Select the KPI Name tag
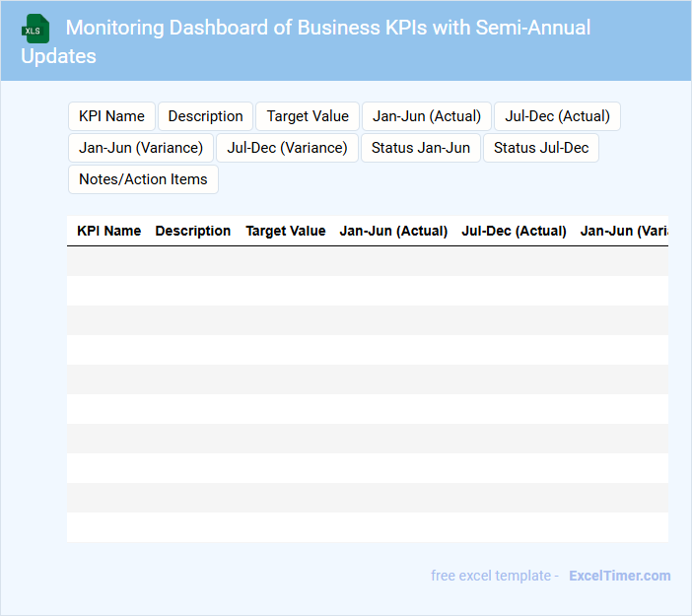This screenshot has height=616, width=692. point(111,116)
